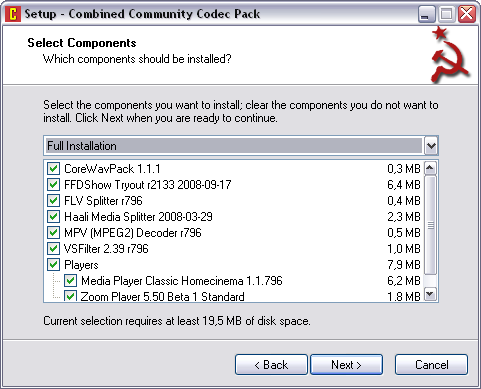Select the CoreWavPack 1.1.1 label

pyautogui.click(x=112, y=169)
